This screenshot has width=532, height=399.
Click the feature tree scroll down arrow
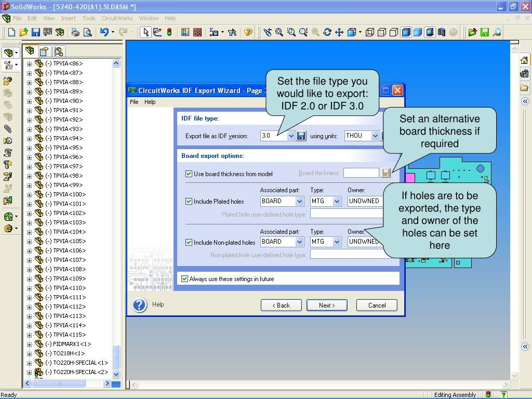tap(116, 374)
